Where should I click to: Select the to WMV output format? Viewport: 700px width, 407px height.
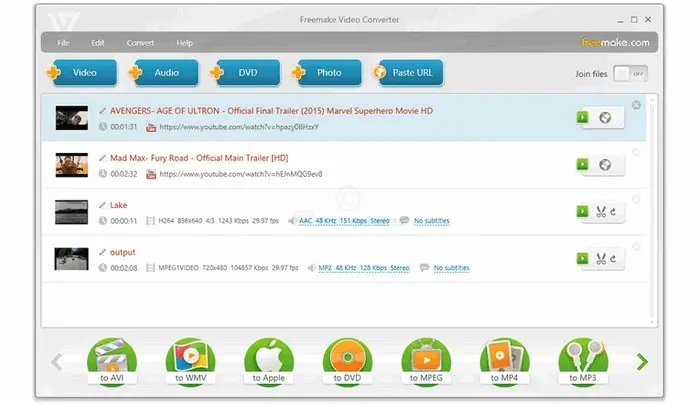click(x=190, y=358)
